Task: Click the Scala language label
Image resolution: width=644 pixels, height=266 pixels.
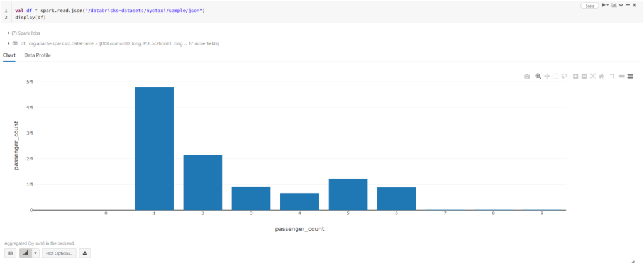Action: [589, 5]
